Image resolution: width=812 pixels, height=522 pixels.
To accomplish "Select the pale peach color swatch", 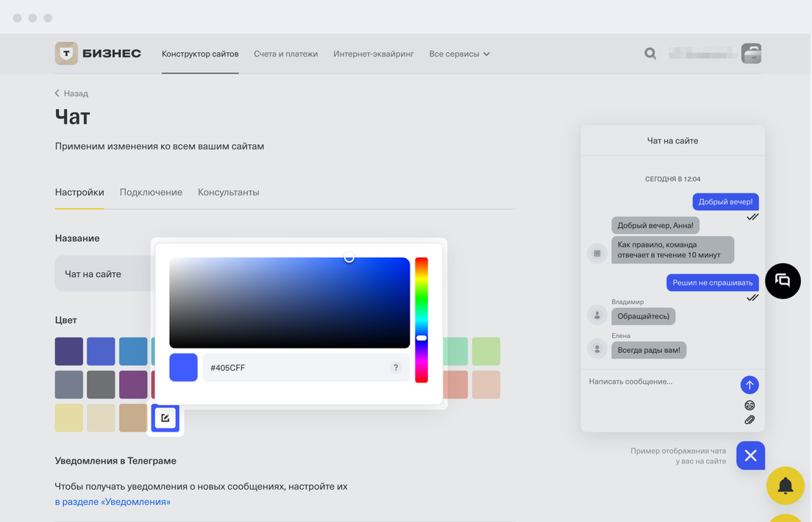I will click(485, 385).
